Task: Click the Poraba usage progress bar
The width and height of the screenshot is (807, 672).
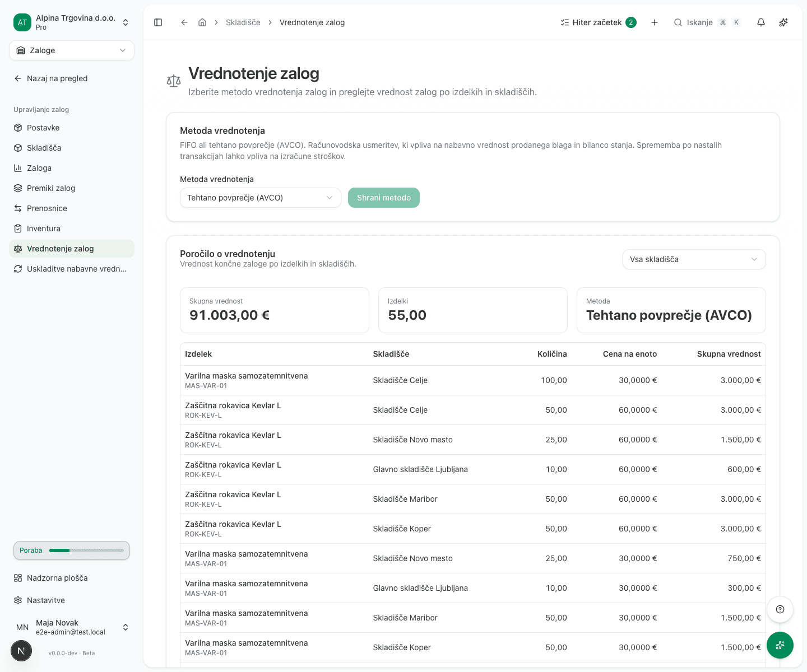Action: point(72,550)
